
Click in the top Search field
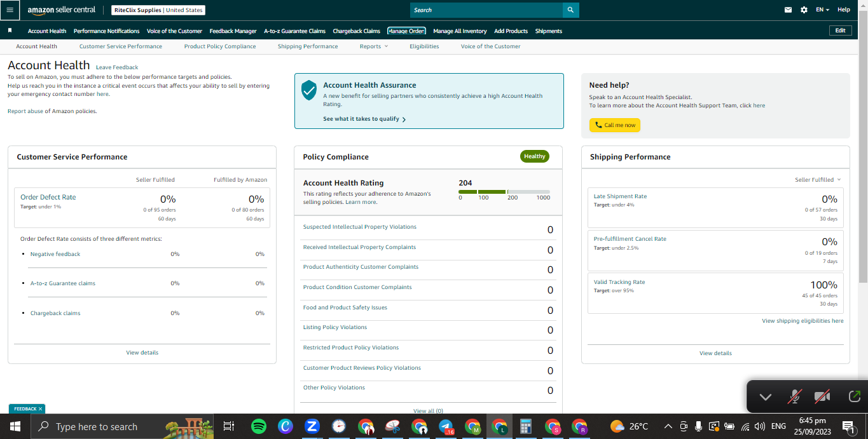pos(486,10)
